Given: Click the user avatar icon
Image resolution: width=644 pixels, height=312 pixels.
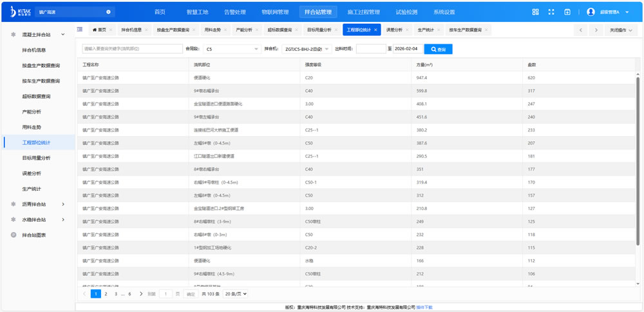Looking at the screenshot, I should (x=591, y=12).
